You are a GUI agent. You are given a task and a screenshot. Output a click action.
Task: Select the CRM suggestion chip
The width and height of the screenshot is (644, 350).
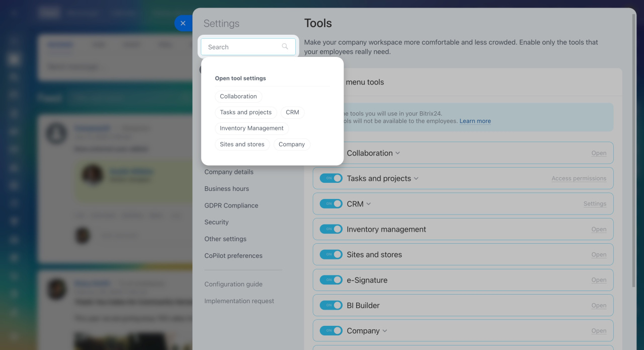[x=292, y=112]
